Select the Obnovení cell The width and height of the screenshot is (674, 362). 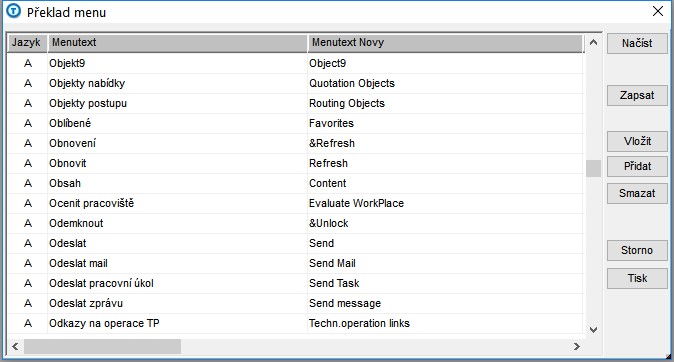click(177, 143)
